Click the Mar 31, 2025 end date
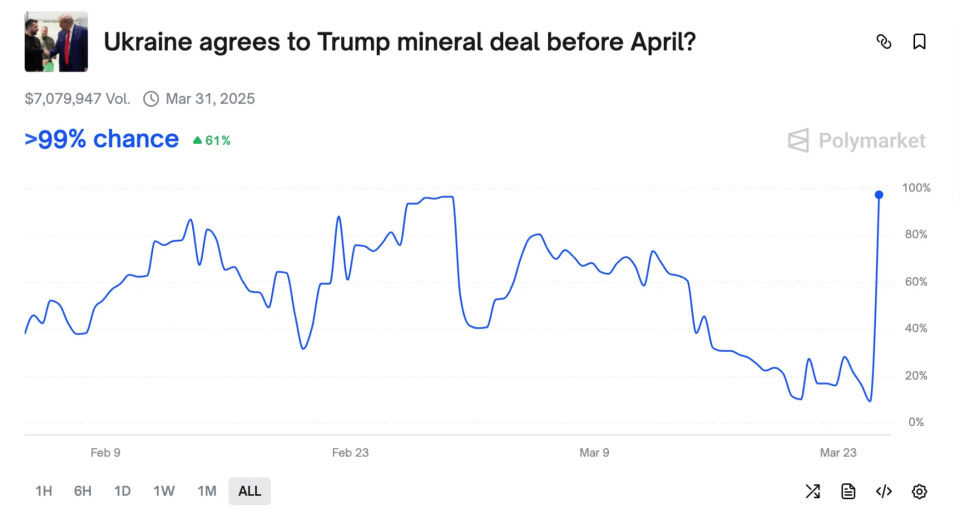 211,99
